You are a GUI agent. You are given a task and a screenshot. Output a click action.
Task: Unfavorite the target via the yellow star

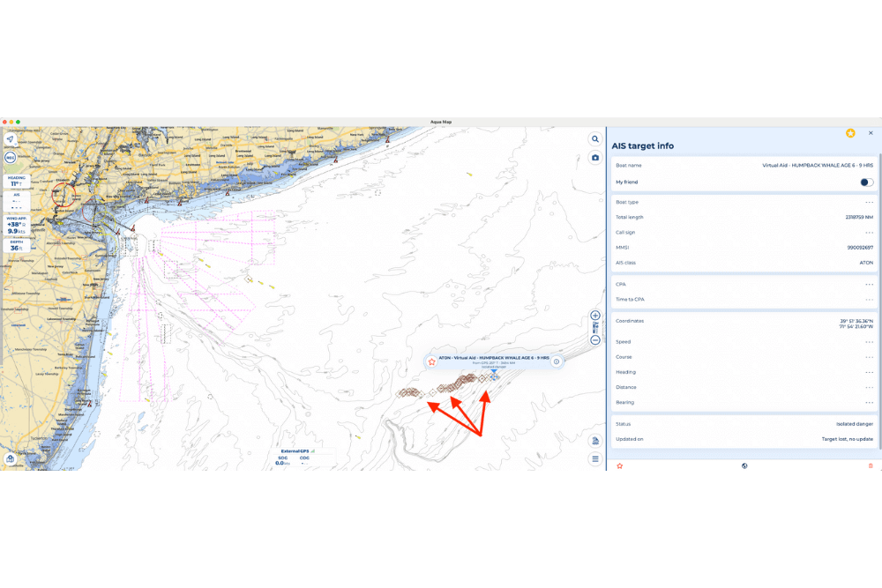850,133
